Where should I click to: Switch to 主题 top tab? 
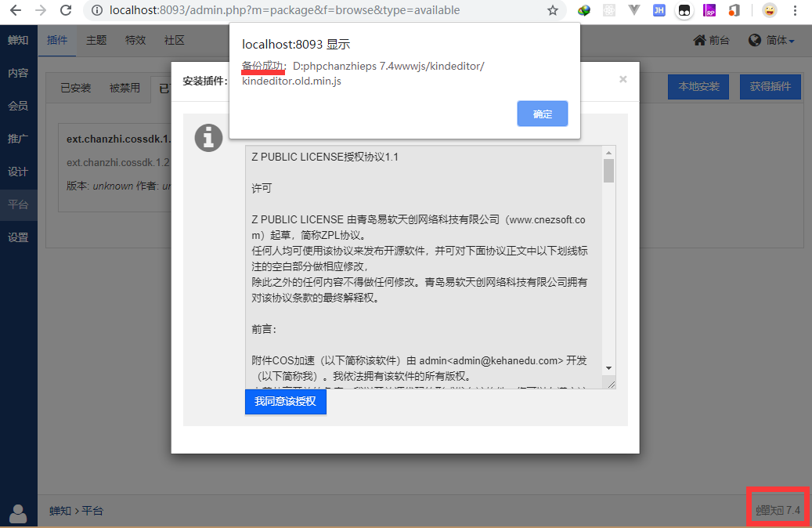tap(96, 41)
